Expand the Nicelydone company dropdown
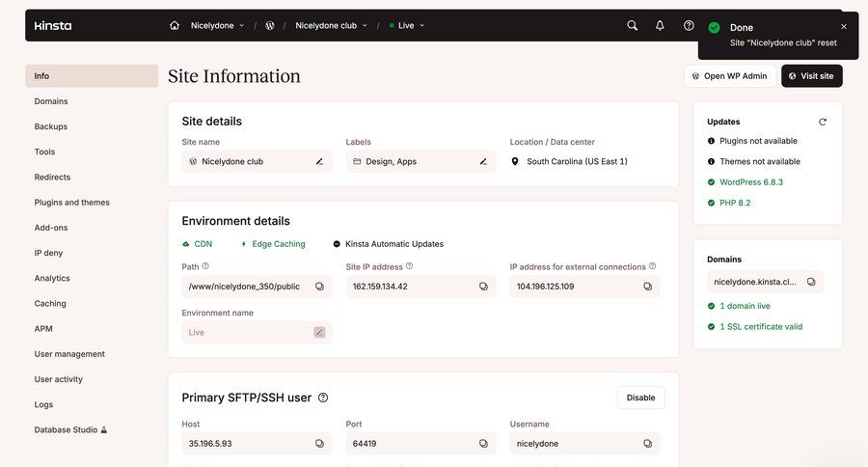Viewport: 868px width, 467px height. click(x=217, y=25)
